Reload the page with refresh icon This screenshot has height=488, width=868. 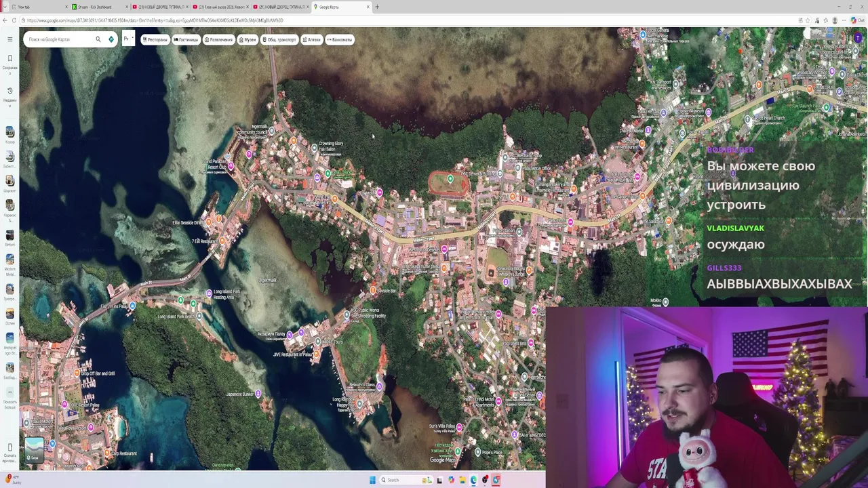point(14,20)
